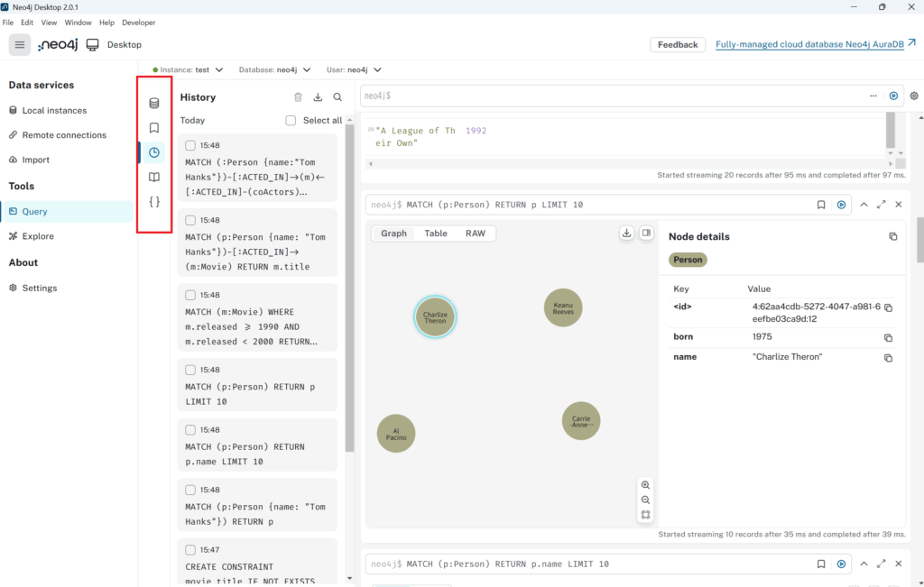Open the Developer menu
This screenshot has height=587, width=924.
(138, 23)
